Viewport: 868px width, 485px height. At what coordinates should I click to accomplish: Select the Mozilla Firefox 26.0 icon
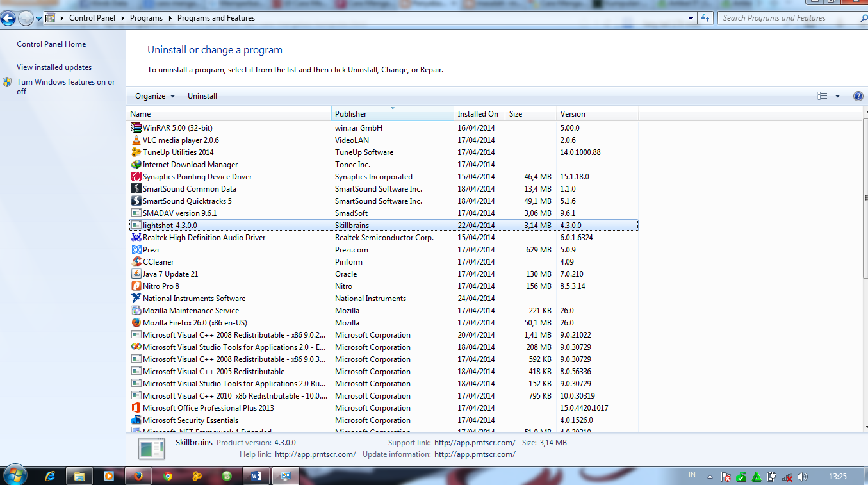[x=136, y=323]
